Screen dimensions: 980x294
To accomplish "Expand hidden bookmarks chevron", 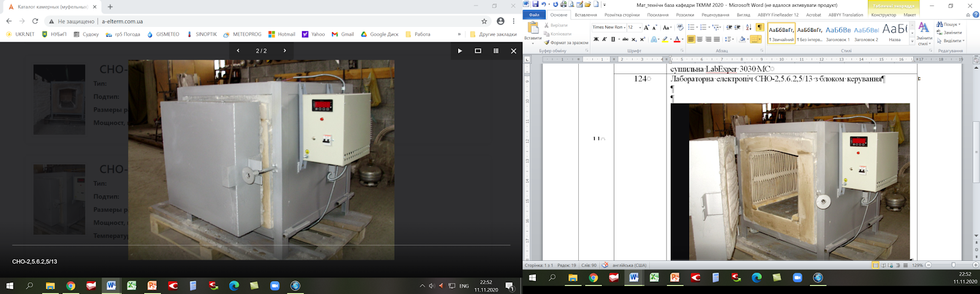I will click(459, 34).
